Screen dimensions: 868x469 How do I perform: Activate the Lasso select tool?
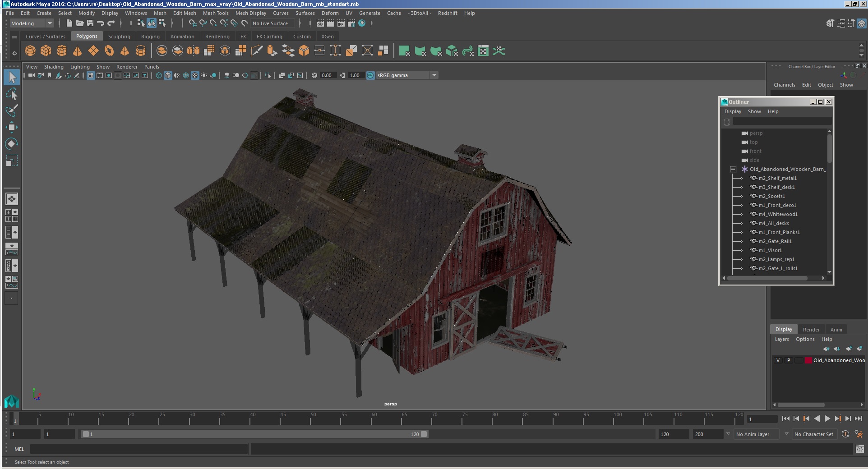coord(12,94)
